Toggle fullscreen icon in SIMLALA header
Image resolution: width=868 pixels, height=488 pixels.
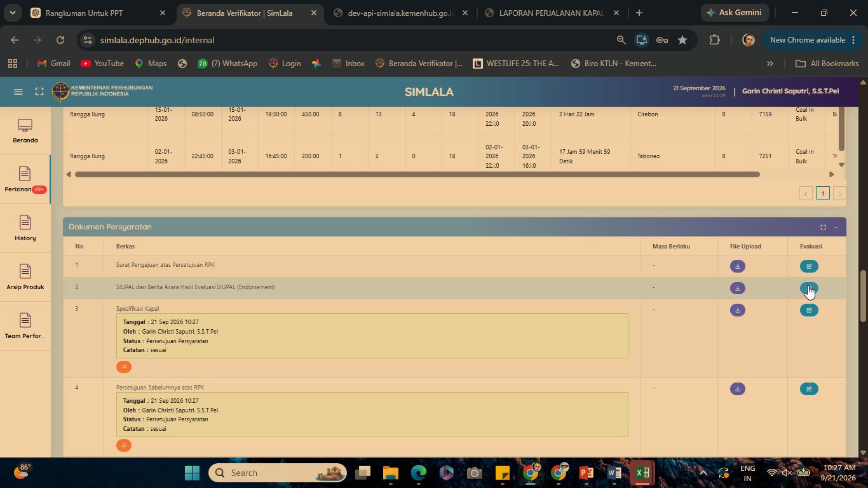click(x=39, y=91)
